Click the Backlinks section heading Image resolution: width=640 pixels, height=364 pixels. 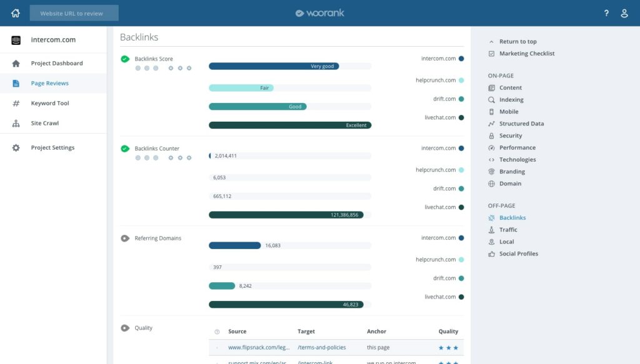point(139,37)
